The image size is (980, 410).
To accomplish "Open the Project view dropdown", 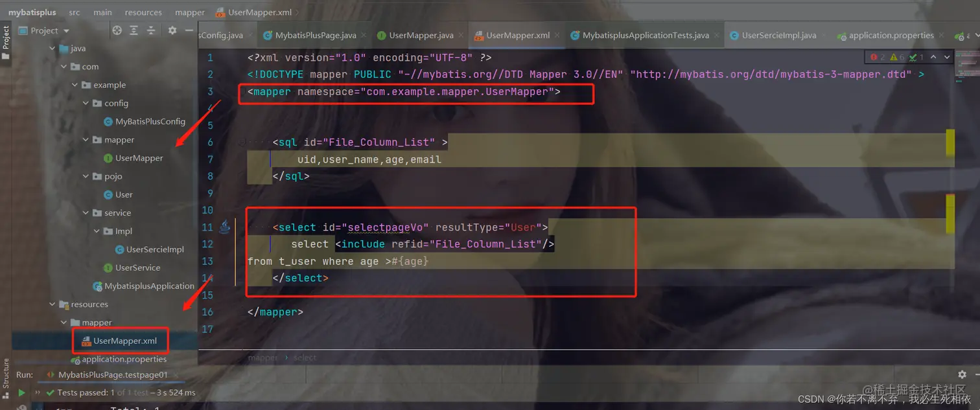I will pos(44,30).
